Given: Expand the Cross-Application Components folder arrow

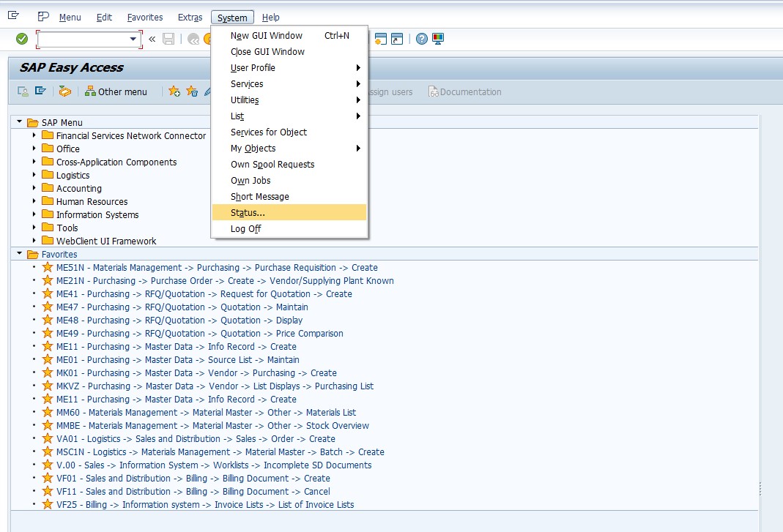Looking at the screenshot, I should coord(34,161).
